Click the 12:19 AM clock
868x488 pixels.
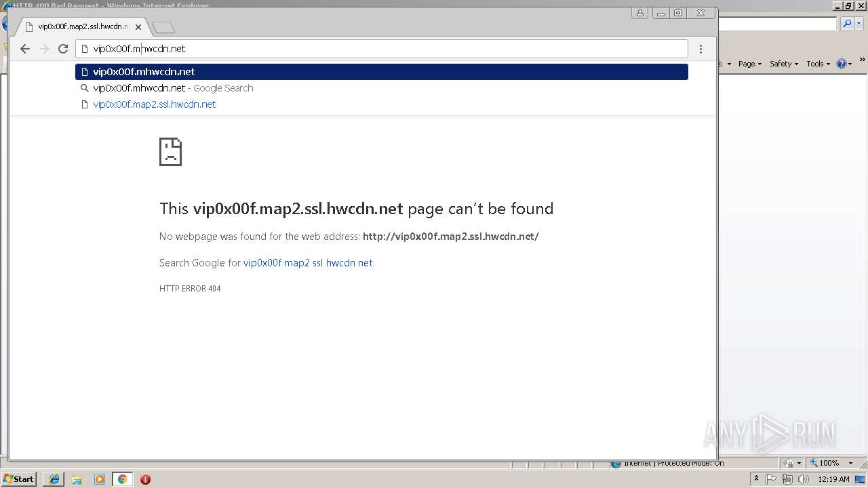834,479
